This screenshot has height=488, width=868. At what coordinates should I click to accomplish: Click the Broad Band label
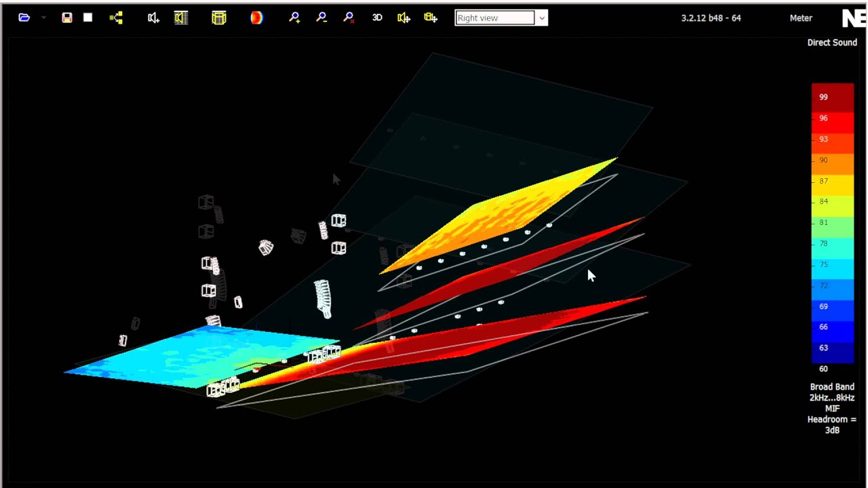click(832, 387)
